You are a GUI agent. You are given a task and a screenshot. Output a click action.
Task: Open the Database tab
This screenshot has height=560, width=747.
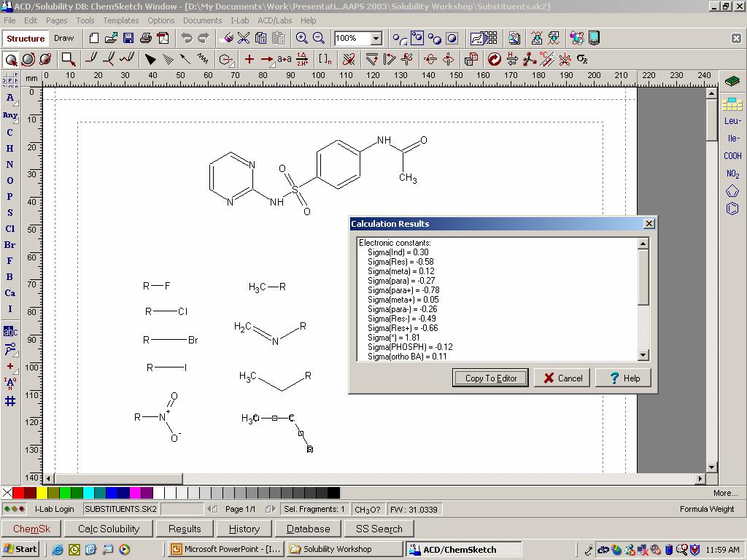pos(309,529)
